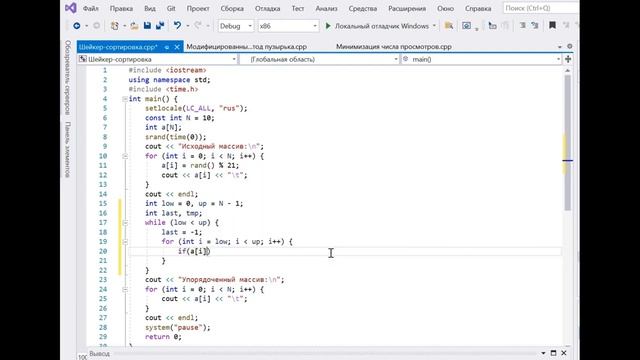Click the editor vertical scrollbar thumb
640x360 pixels.
[x=567, y=143]
